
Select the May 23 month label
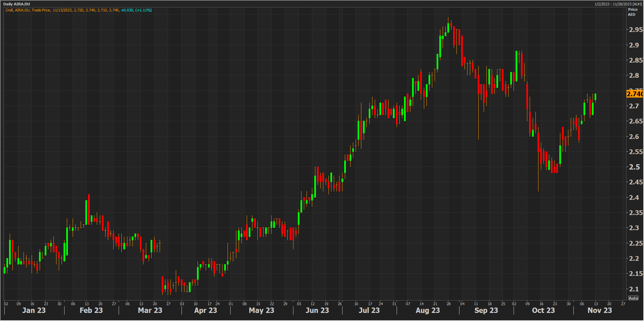[x=261, y=310]
